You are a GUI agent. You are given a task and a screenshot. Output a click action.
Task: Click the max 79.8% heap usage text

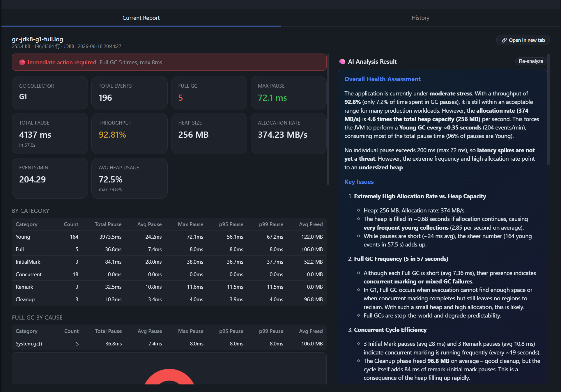point(110,189)
